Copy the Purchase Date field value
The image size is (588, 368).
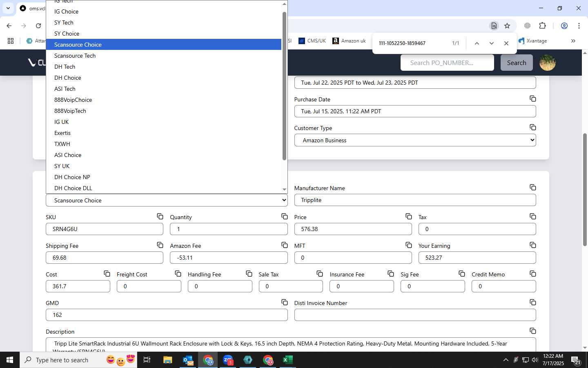pyautogui.click(x=533, y=99)
